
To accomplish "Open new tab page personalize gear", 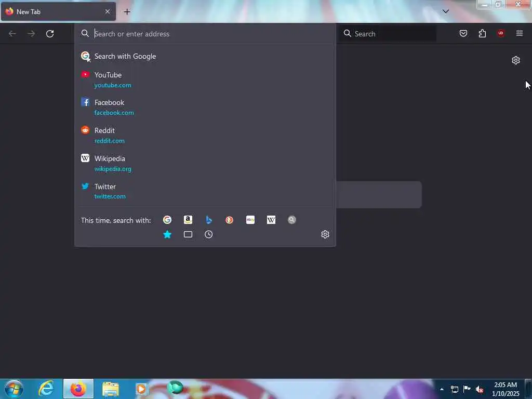I will coord(516,60).
